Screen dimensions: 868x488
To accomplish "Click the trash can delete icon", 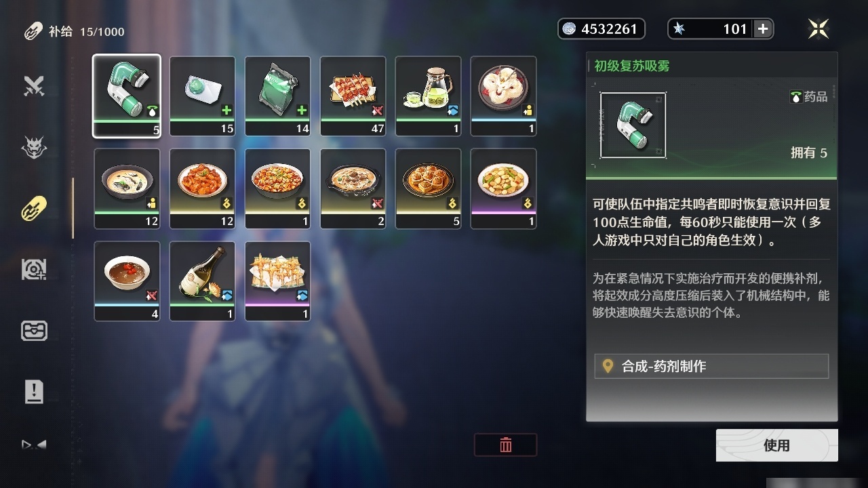I will 505,445.
